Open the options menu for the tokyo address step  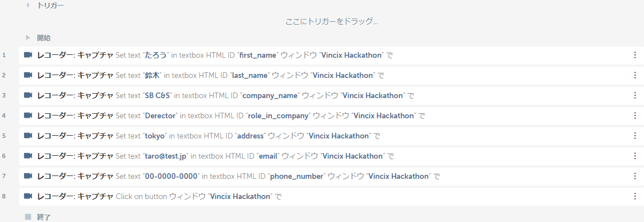click(635, 136)
